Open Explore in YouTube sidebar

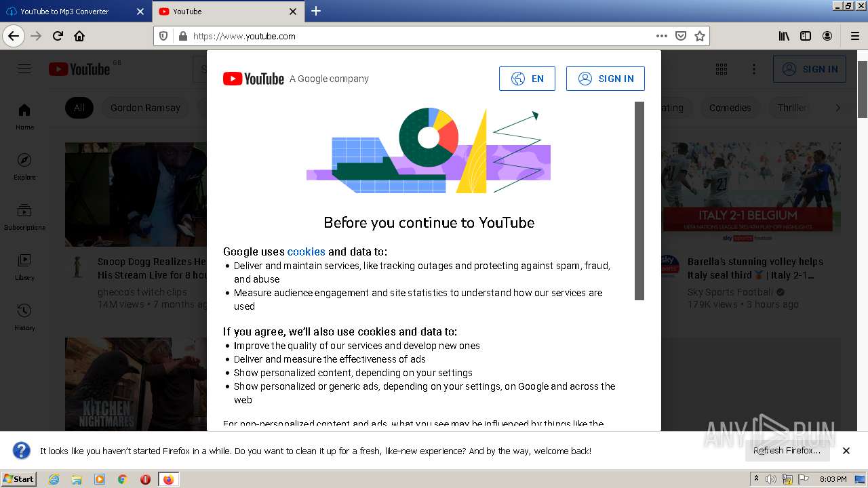[x=24, y=166]
